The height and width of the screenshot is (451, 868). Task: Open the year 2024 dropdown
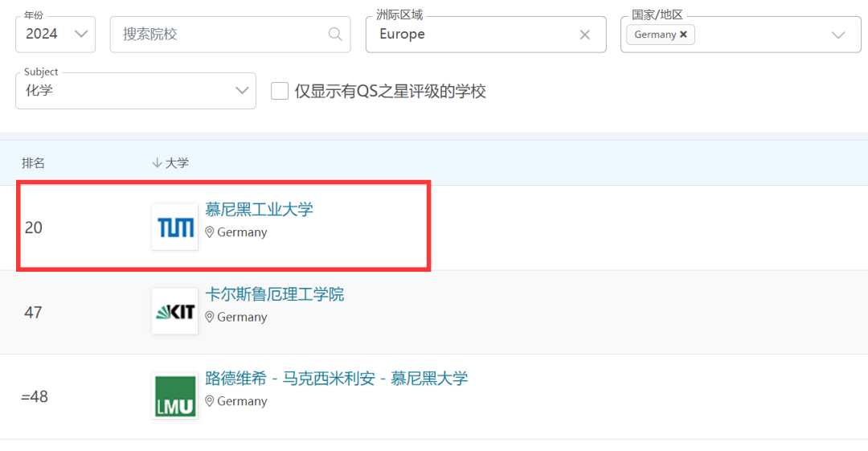tap(55, 35)
